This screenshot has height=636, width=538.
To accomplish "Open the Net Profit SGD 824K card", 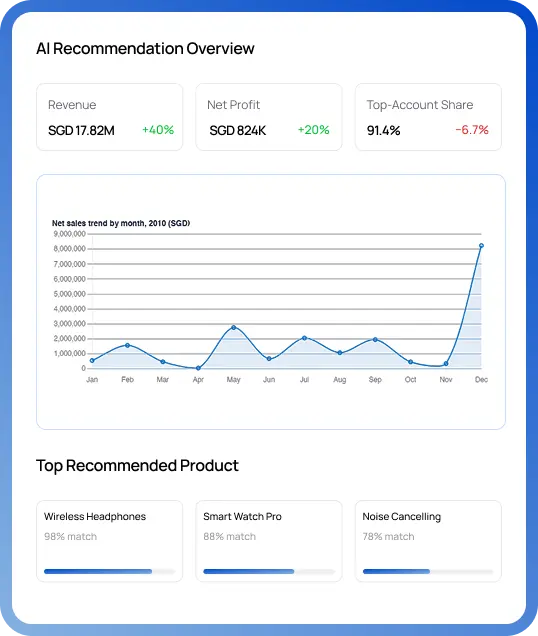I will tap(269, 117).
